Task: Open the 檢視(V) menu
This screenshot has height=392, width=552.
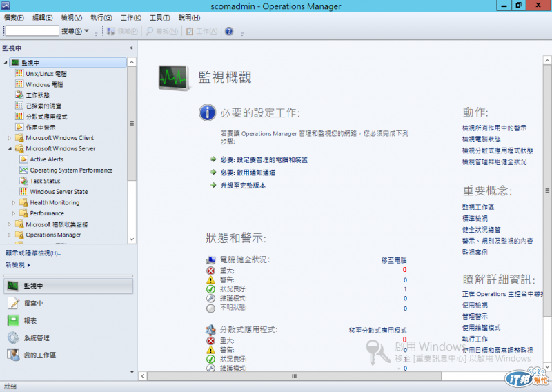Action: [x=72, y=18]
